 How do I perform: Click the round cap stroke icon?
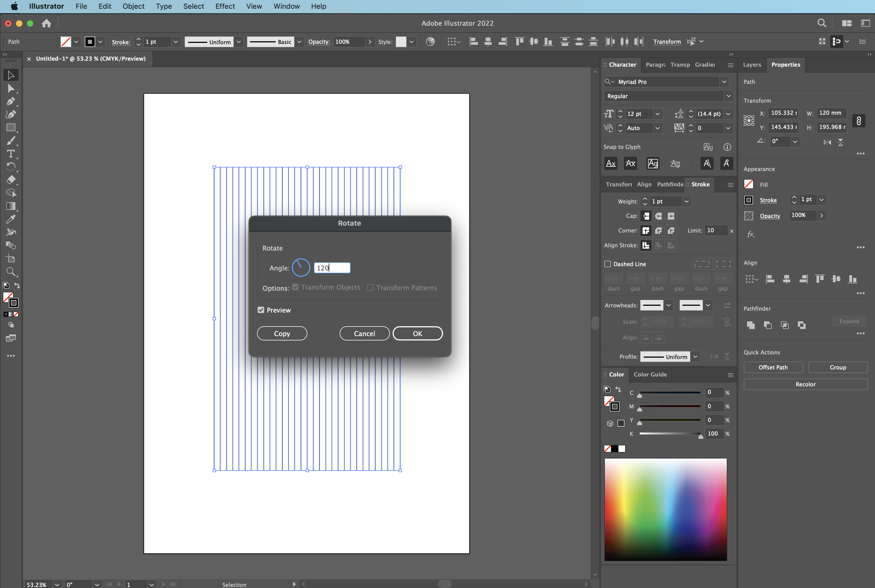tap(658, 216)
